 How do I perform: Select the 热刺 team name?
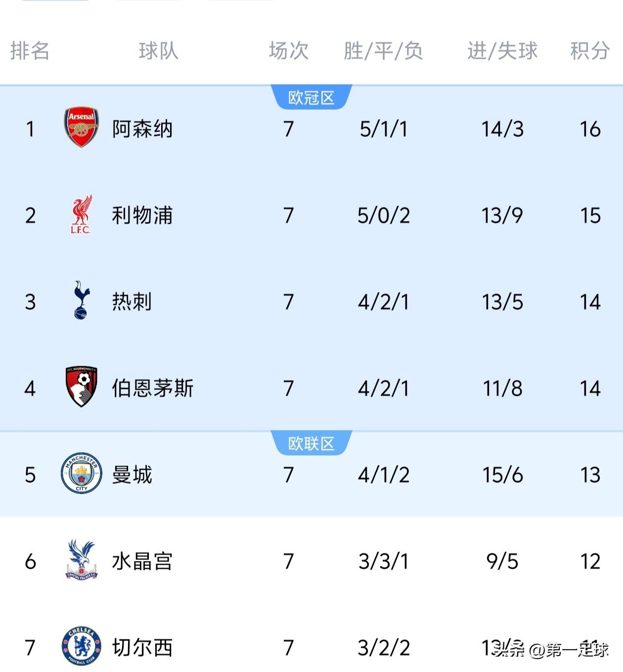pyautogui.click(x=132, y=302)
